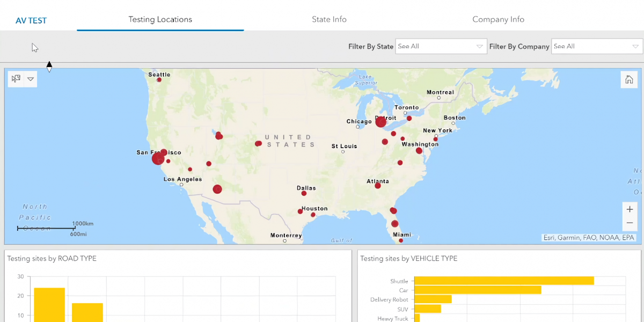Viewport: 644px width, 322px height.
Task: Select the Testing Locations tab
Action: 160,19
